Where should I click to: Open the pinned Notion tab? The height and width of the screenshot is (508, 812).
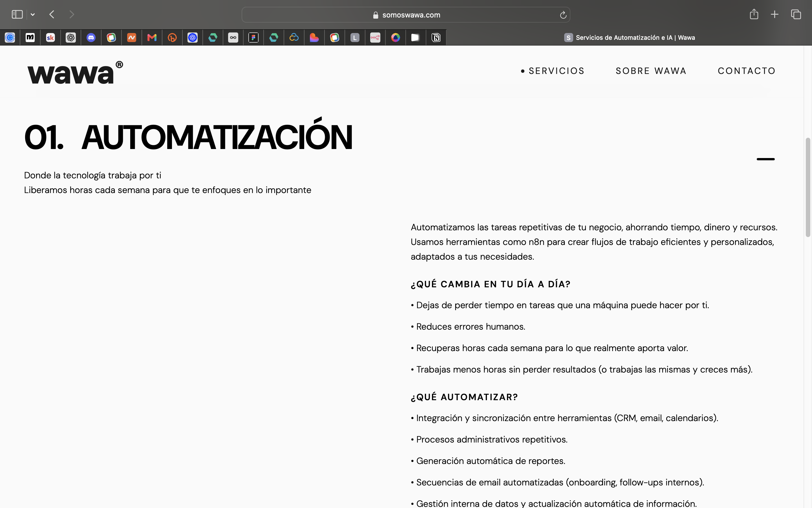436,38
